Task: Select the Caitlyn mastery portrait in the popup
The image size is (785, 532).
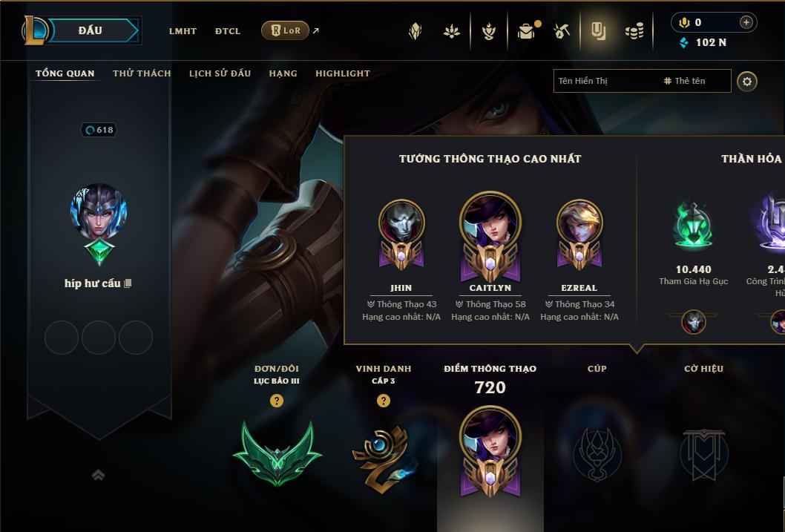Action: pyautogui.click(x=490, y=237)
